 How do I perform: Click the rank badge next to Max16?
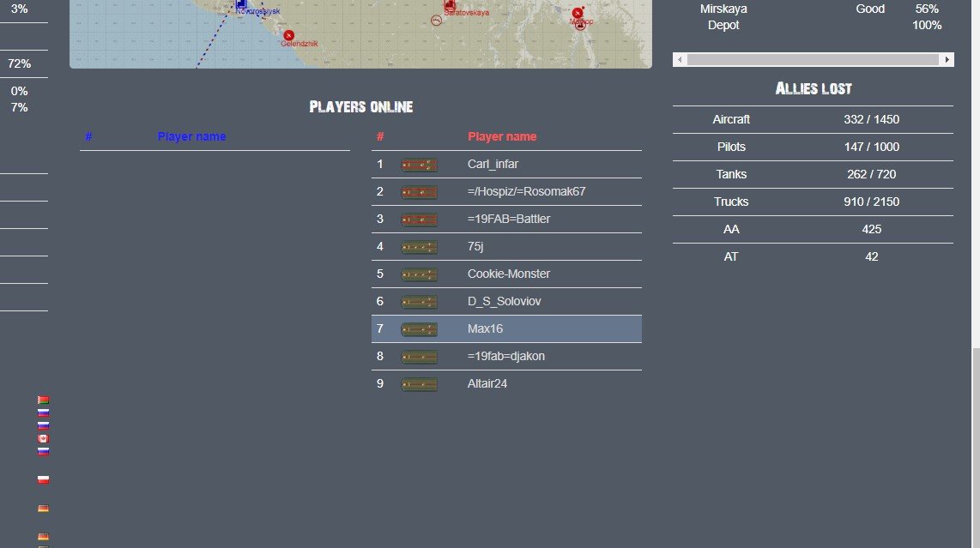419,329
